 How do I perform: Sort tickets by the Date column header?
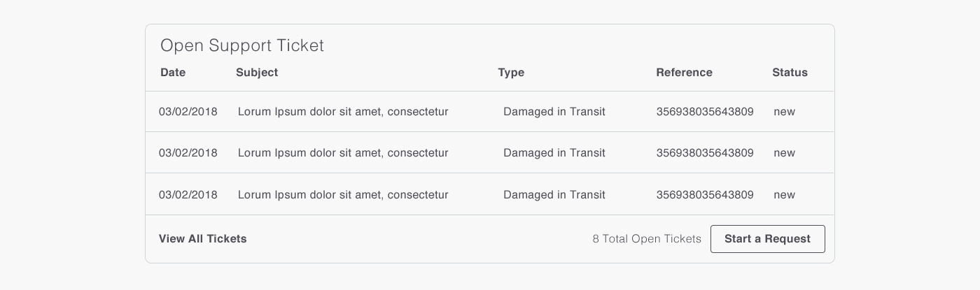(173, 73)
